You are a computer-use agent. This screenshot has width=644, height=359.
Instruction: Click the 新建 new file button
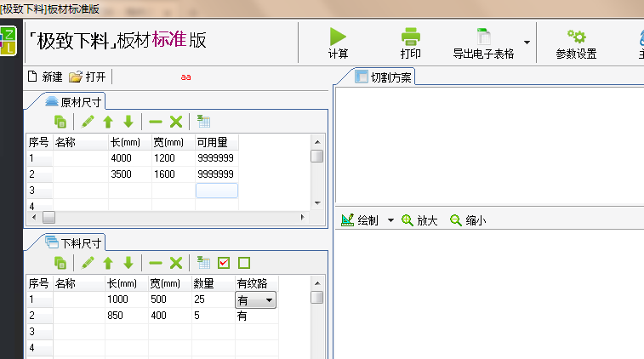[x=45, y=77]
